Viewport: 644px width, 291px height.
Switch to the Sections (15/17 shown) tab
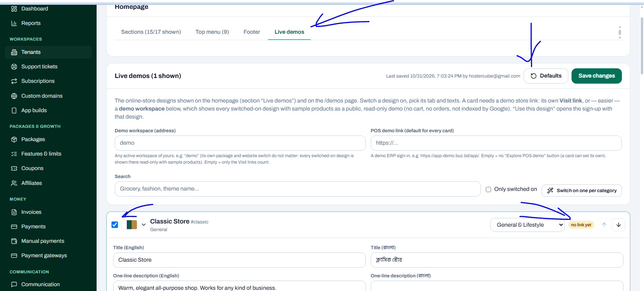151,32
